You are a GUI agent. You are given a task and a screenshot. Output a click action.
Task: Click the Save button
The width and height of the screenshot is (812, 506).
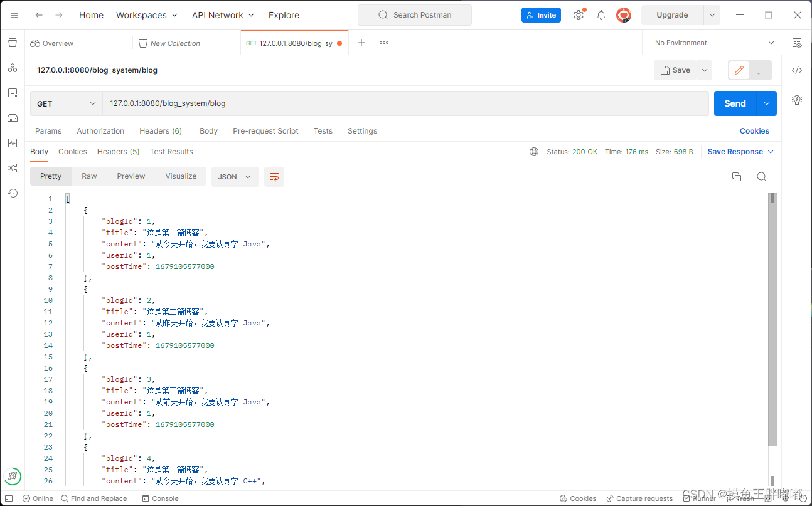(x=675, y=70)
